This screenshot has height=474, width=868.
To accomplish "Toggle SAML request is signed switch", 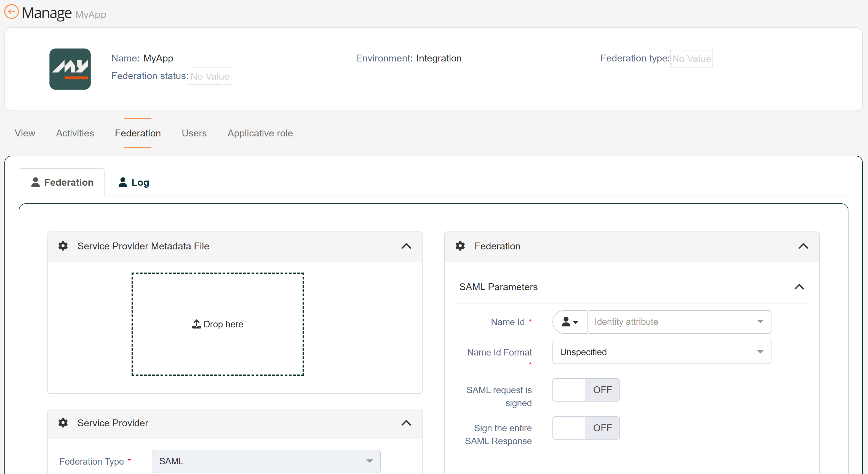I will point(586,390).
